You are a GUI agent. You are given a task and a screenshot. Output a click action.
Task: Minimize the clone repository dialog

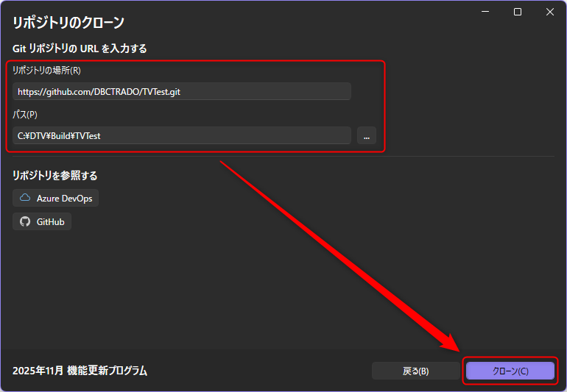tap(485, 12)
